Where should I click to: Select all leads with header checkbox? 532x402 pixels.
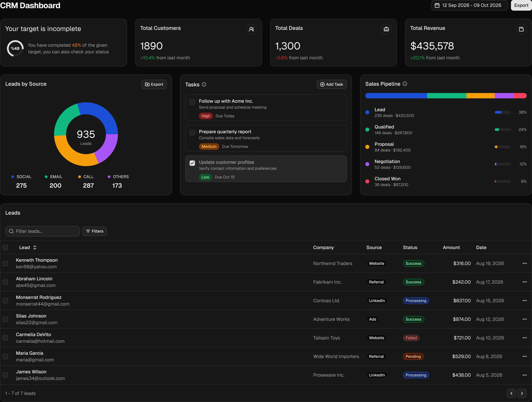(x=5, y=247)
